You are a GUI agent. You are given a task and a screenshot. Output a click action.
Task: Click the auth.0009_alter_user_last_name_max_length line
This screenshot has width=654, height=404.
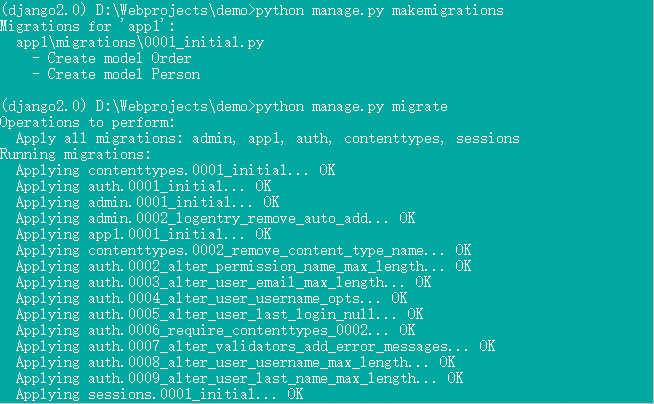pos(239,378)
